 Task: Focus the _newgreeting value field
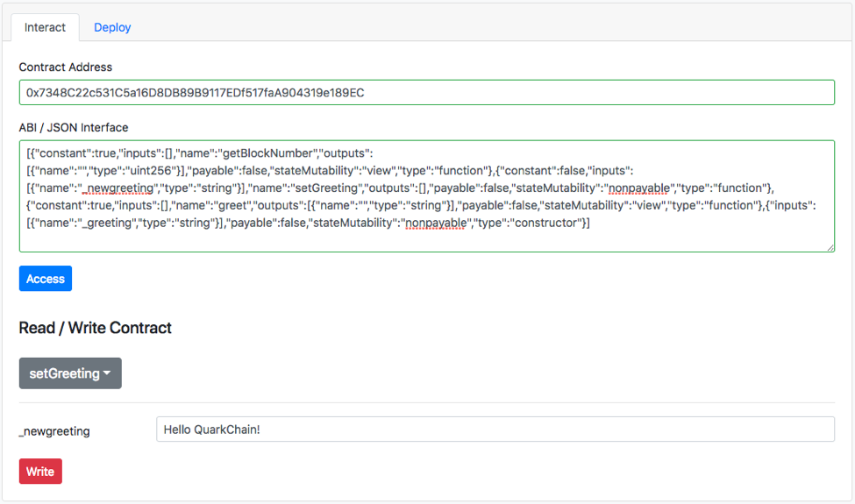pyautogui.click(x=495, y=429)
